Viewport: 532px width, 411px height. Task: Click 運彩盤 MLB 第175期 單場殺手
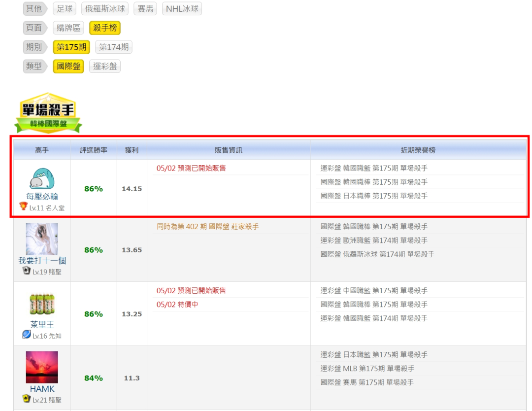(x=367, y=369)
